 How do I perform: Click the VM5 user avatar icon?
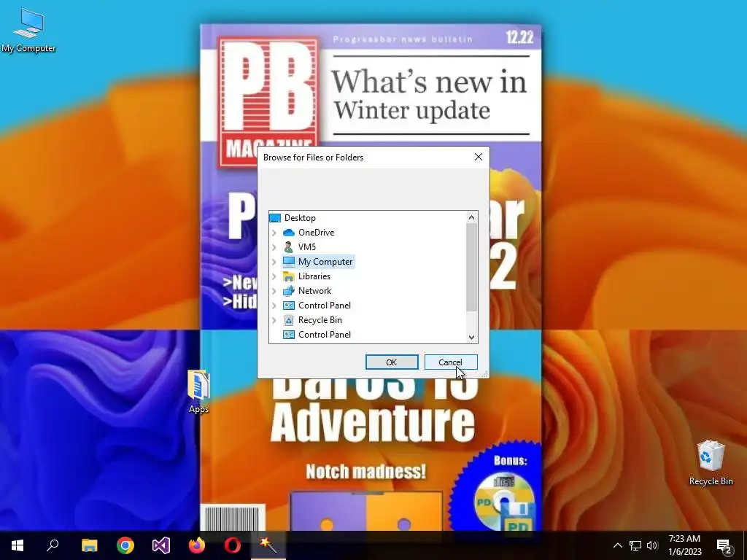pyautogui.click(x=289, y=247)
